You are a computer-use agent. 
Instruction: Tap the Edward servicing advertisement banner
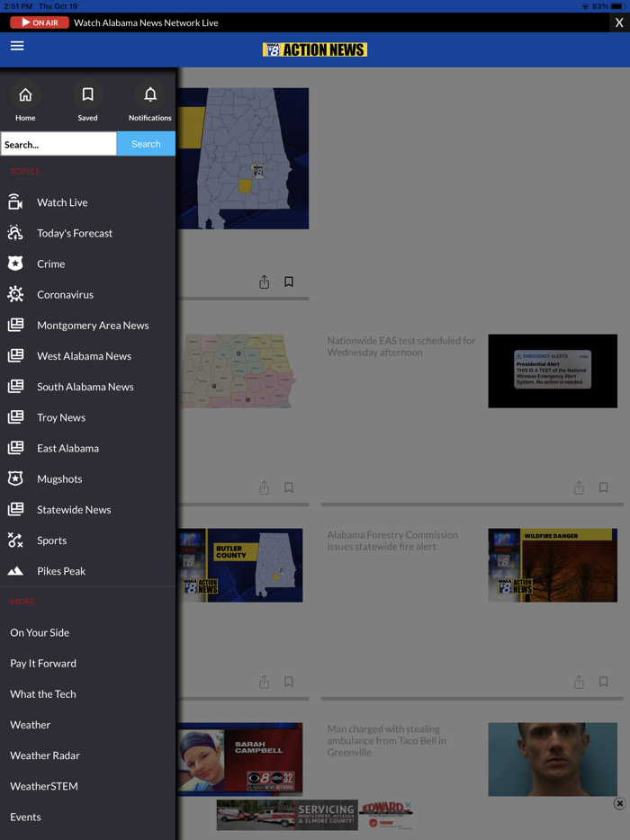tap(315, 816)
